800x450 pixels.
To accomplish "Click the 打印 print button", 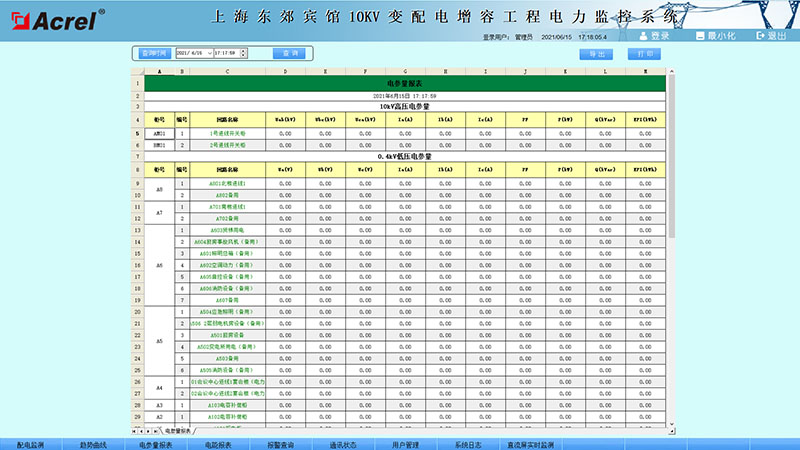I will click(646, 53).
